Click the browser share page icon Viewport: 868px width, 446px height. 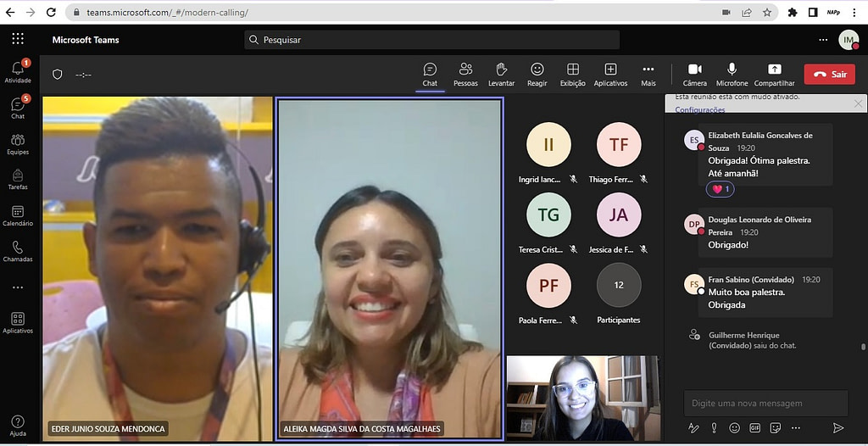[x=747, y=12]
